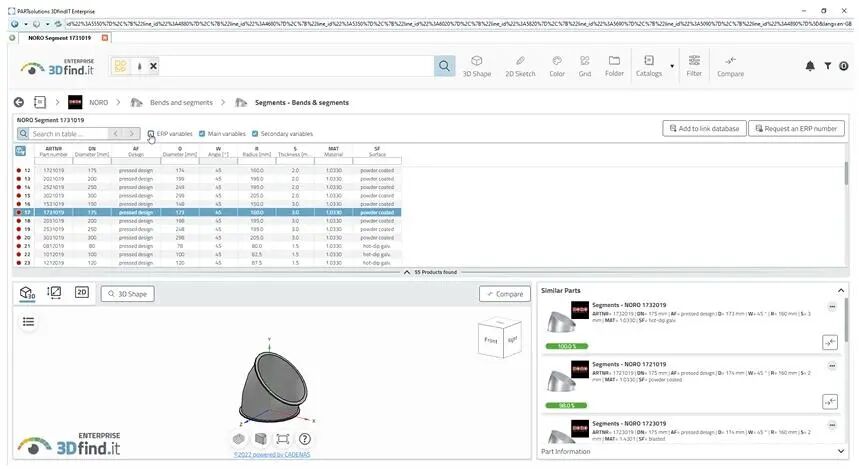Click the fit-to-view frame icon

tap(283, 439)
